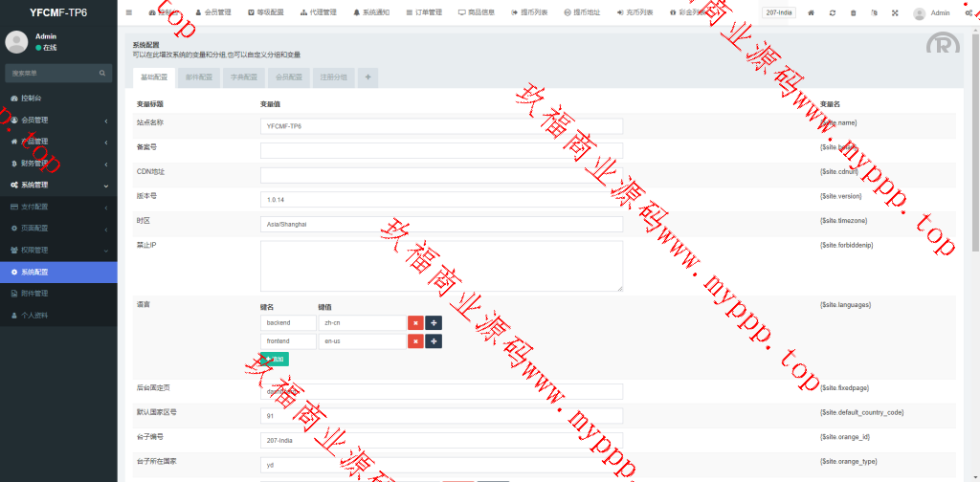Click the drag handle on the frontend language row

coord(434,341)
